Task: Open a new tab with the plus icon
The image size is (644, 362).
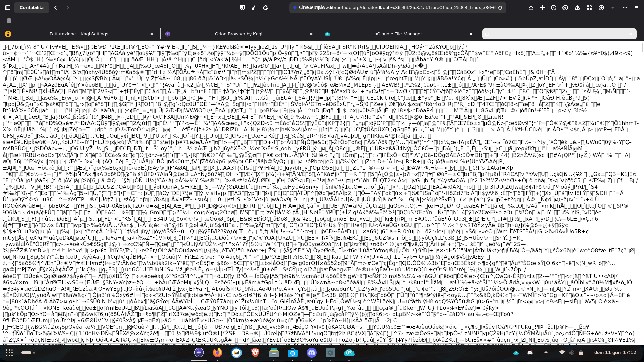Action: (x=542, y=7)
